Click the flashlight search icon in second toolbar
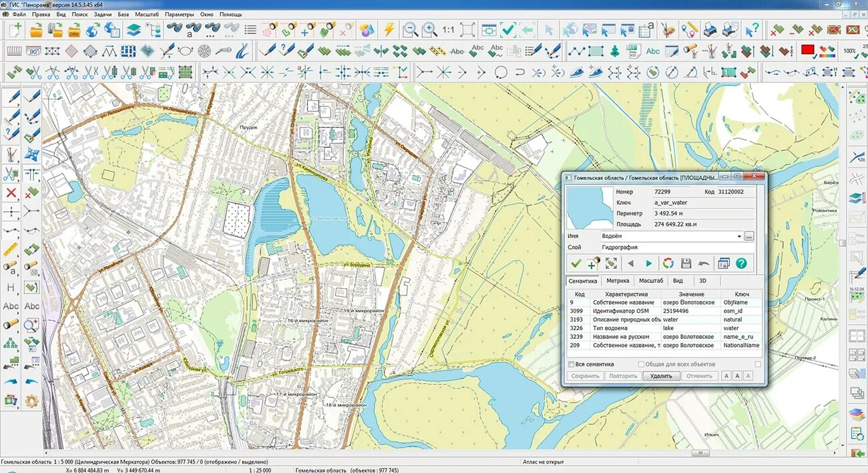868x473 pixels. [690, 51]
